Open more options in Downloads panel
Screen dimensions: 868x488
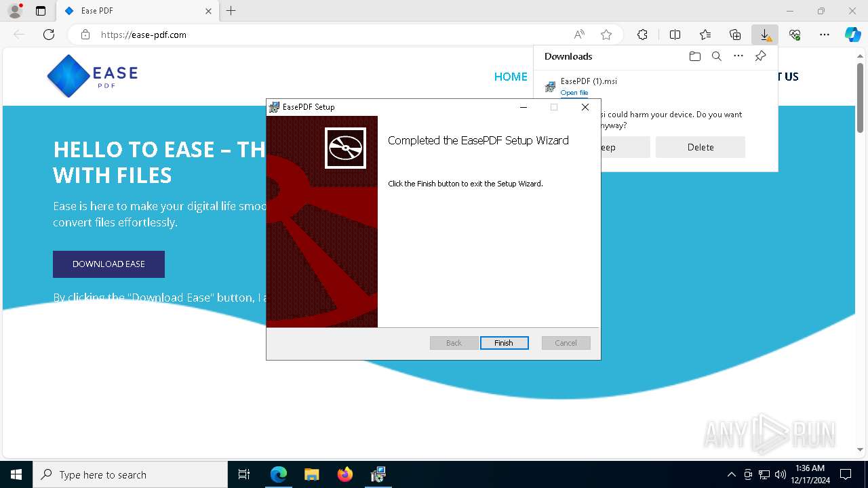click(738, 56)
